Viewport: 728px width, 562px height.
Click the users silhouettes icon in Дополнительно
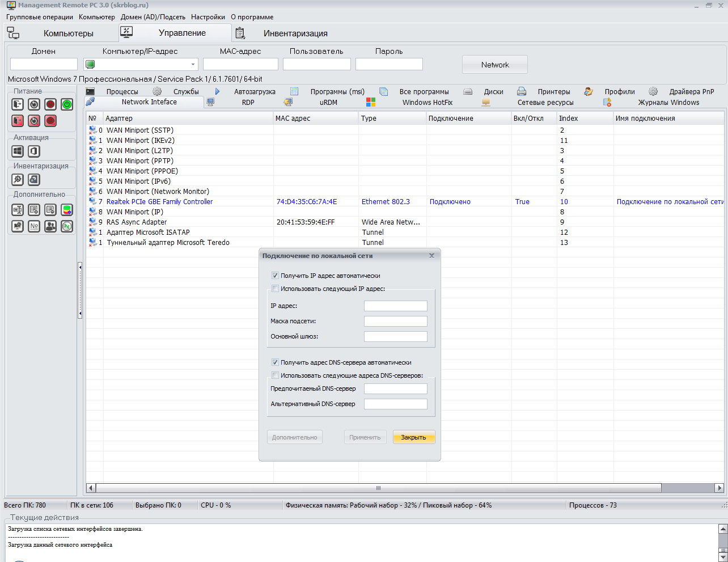tap(50, 226)
